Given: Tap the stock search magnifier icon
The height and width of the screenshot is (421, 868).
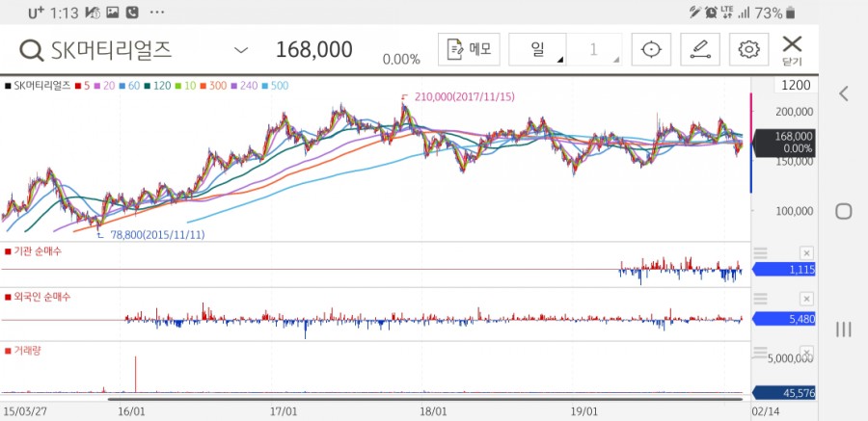Looking at the screenshot, I should 32,51.
